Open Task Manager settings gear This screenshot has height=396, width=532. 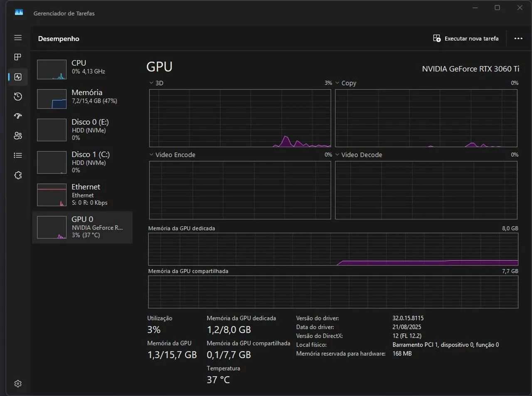18,384
